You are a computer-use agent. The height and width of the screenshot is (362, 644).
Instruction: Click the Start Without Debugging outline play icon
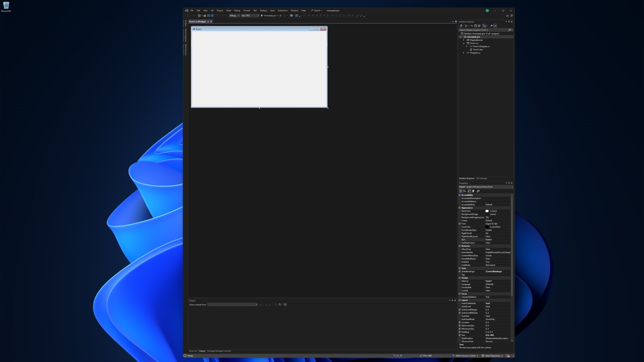[x=281, y=15]
